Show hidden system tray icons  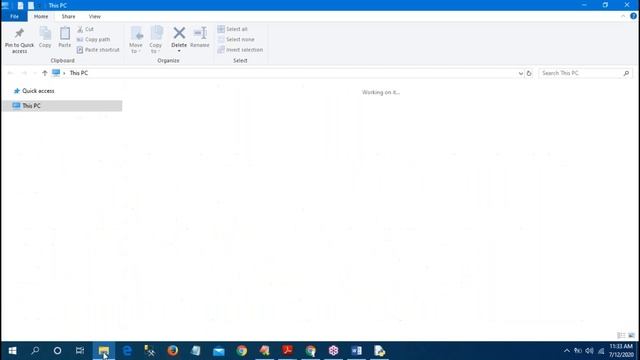567,351
